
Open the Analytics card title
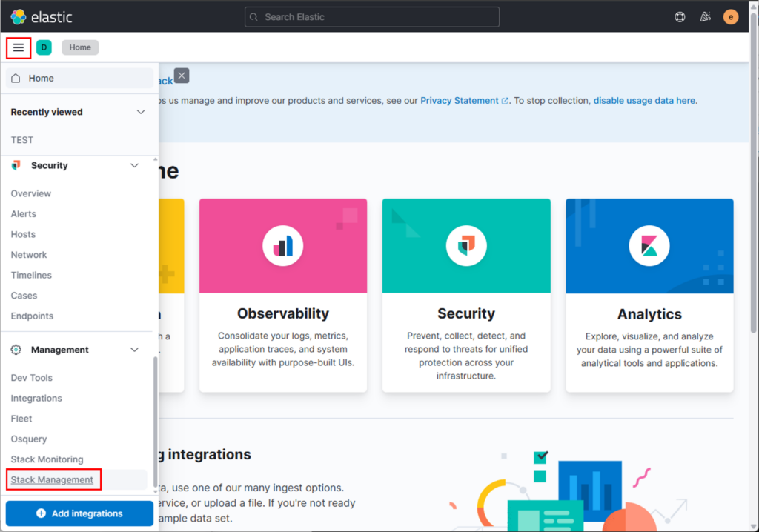[649, 314]
